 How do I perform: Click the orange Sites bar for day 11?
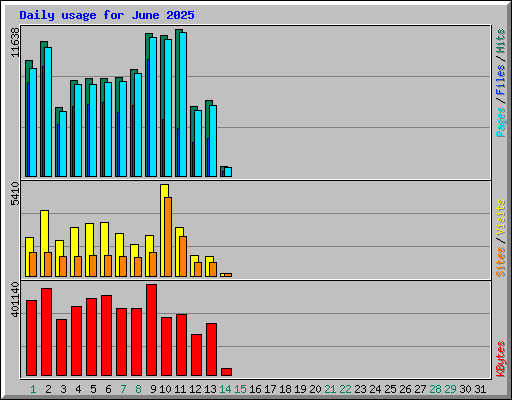tap(183, 256)
